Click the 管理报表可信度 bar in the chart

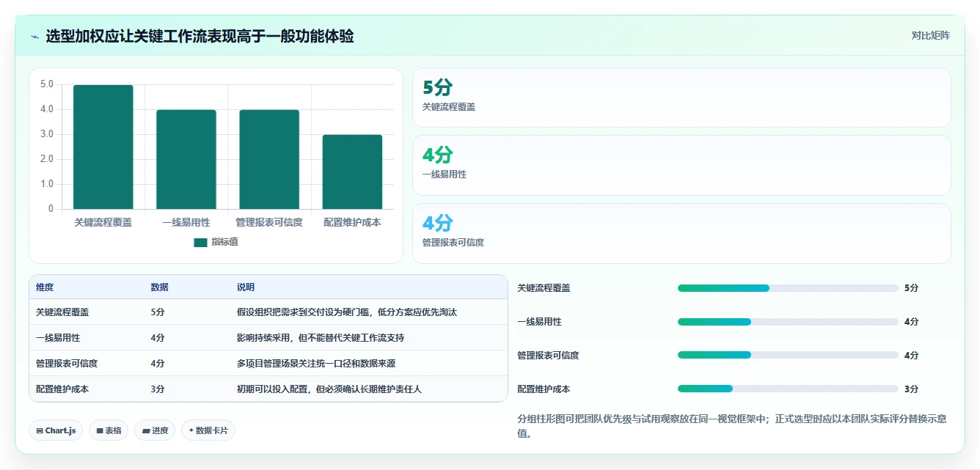pos(269,160)
